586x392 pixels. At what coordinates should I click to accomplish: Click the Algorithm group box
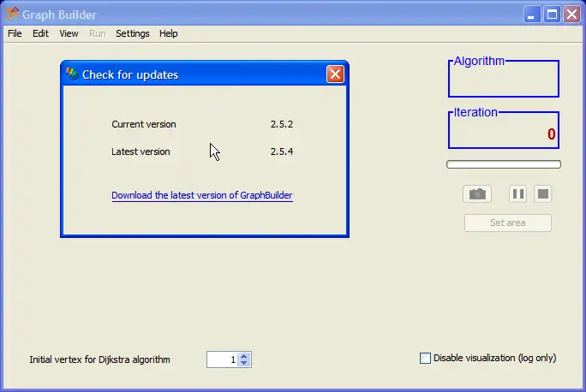point(504,79)
